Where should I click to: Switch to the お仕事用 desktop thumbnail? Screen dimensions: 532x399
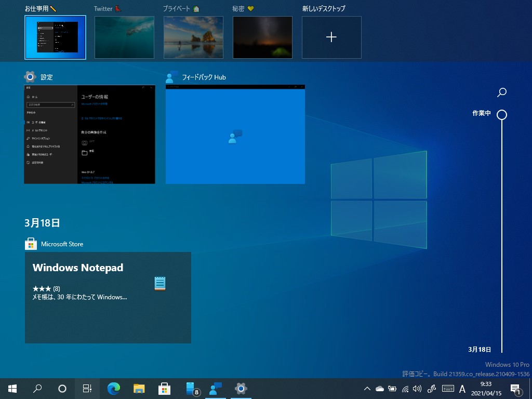[55, 37]
